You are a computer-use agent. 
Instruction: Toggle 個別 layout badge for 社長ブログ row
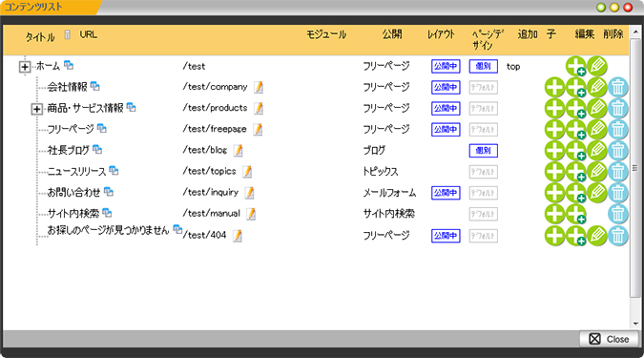click(x=484, y=151)
